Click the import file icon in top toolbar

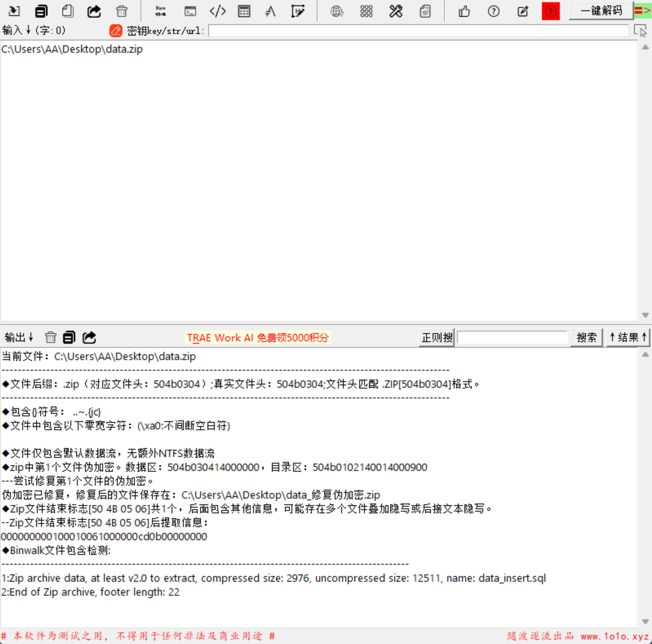tap(14, 11)
